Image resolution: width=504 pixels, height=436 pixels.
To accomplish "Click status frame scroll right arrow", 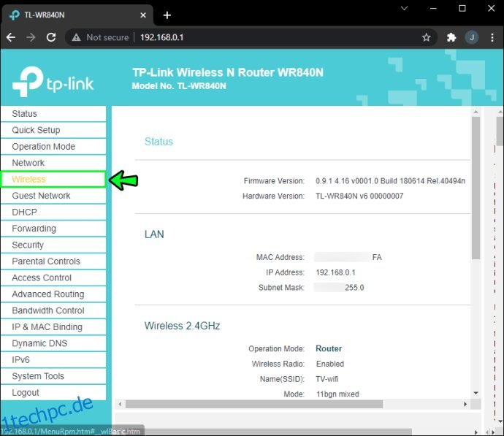I will pyautogui.click(x=465, y=404).
